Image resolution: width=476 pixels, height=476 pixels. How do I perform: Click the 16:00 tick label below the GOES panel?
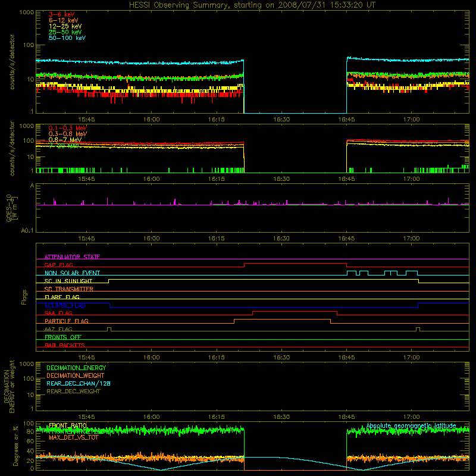pos(152,239)
